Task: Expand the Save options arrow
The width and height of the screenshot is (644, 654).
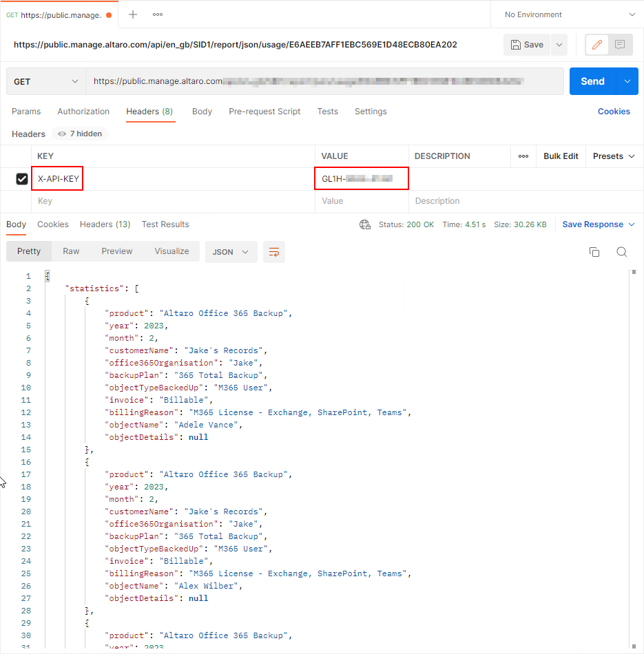Action: point(559,45)
